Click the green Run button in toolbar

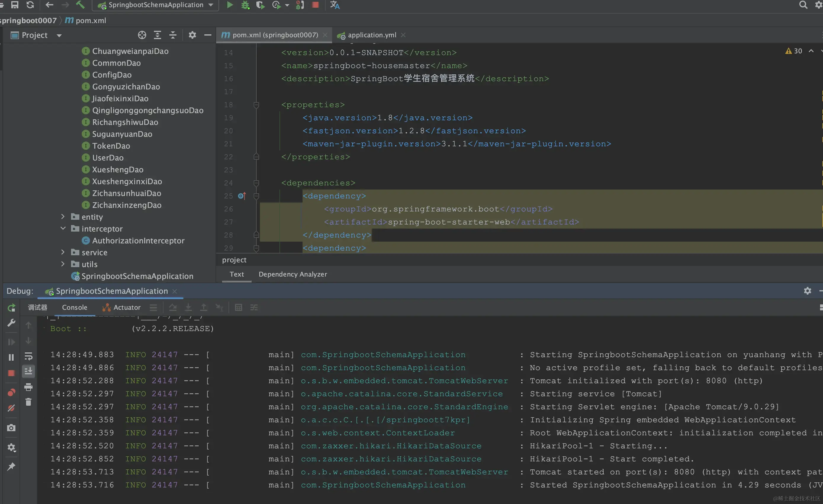(229, 5)
